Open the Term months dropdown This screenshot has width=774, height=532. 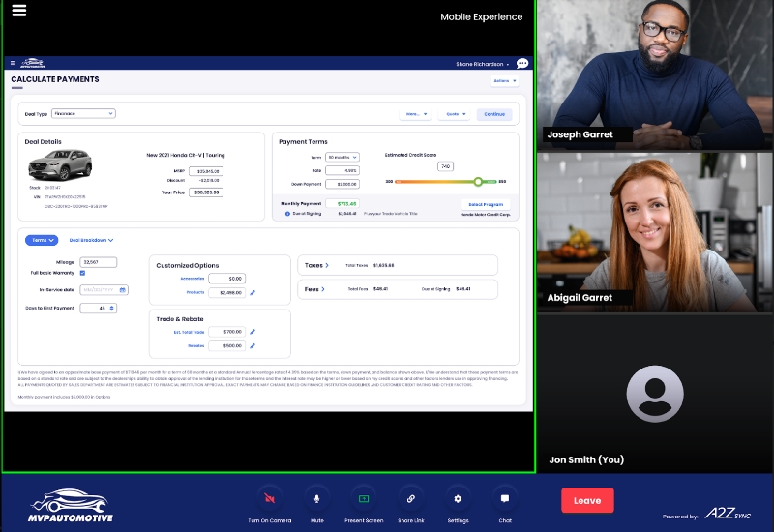click(x=342, y=157)
